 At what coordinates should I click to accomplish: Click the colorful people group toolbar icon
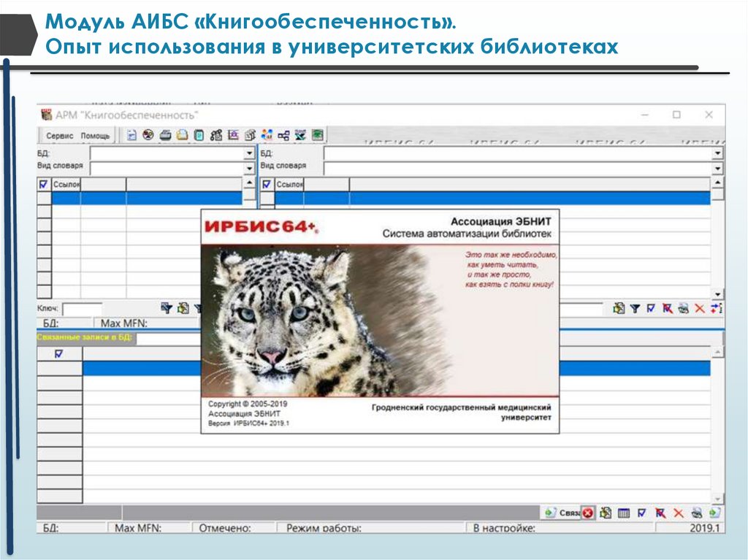(x=267, y=135)
